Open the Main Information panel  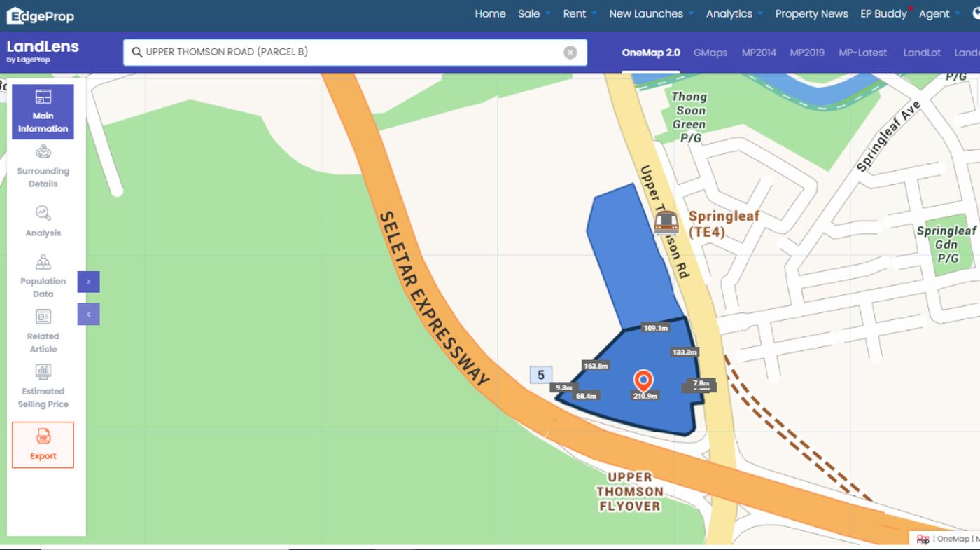click(x=43, y=112)
